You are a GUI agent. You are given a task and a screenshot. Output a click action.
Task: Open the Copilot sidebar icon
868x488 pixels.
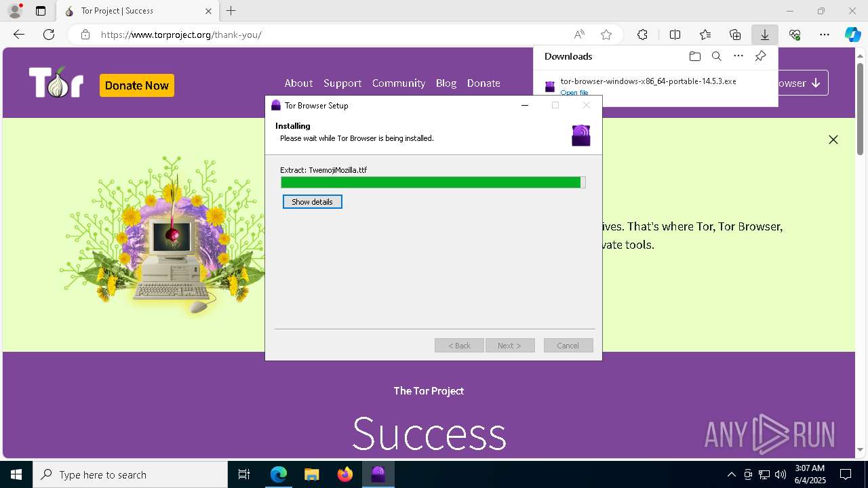[x=853, y=35]
